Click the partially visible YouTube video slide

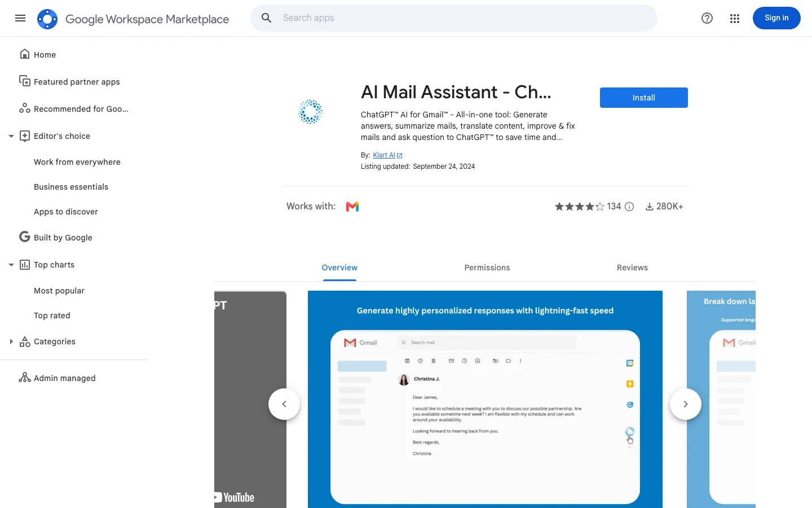(250, 399)
